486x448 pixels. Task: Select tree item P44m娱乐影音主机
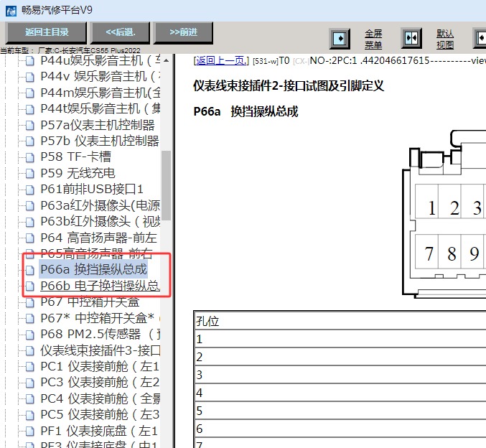(x=100, y=93)
